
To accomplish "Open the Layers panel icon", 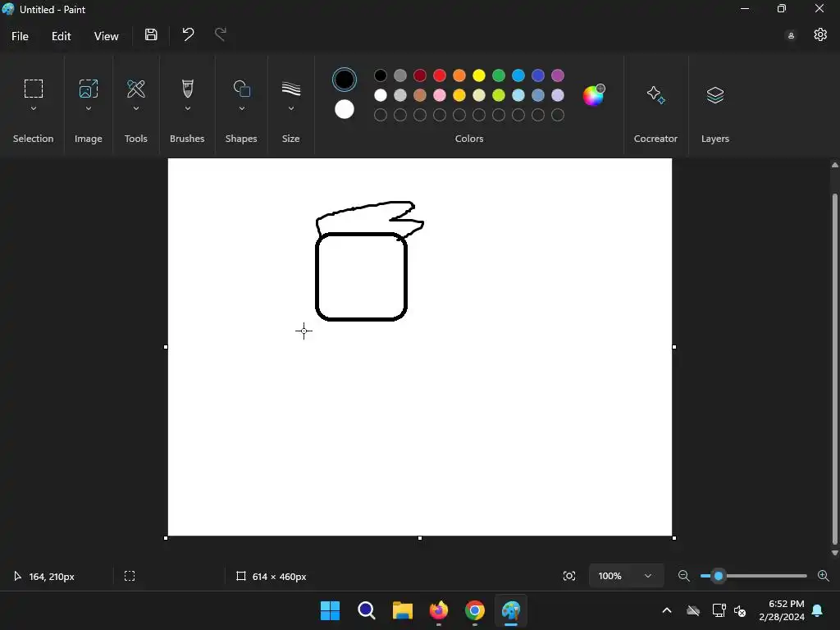I will (715, 95).
